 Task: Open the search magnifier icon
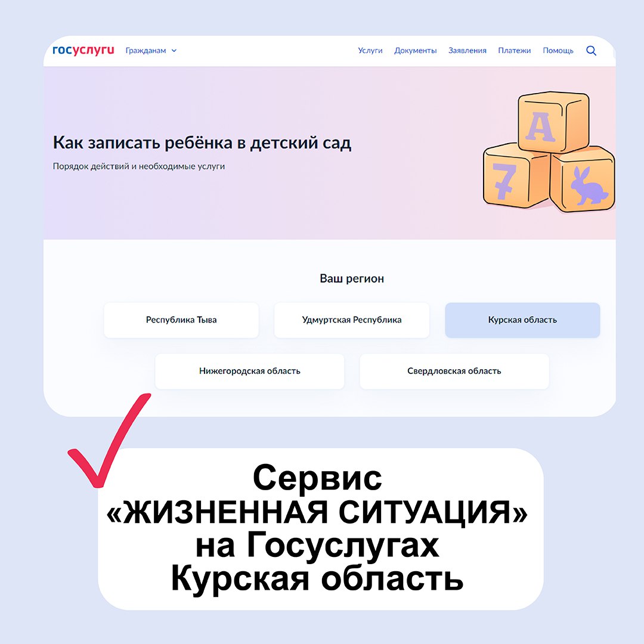click(591, 51)
